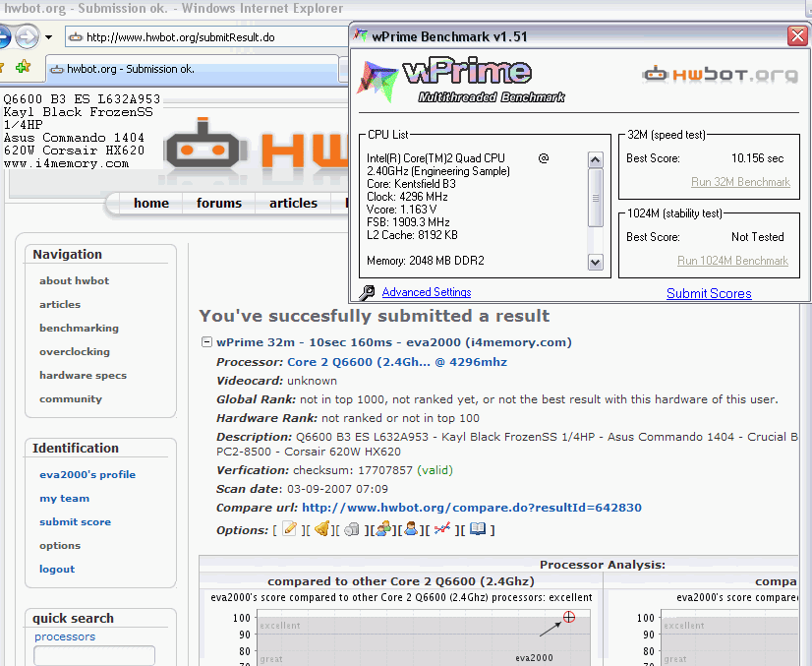Image resolution: width=812 pixels, height=666 pixels.
Task: Click the trash can delete icon in Options
Action: pyautogui.click(x=352, y=529)
